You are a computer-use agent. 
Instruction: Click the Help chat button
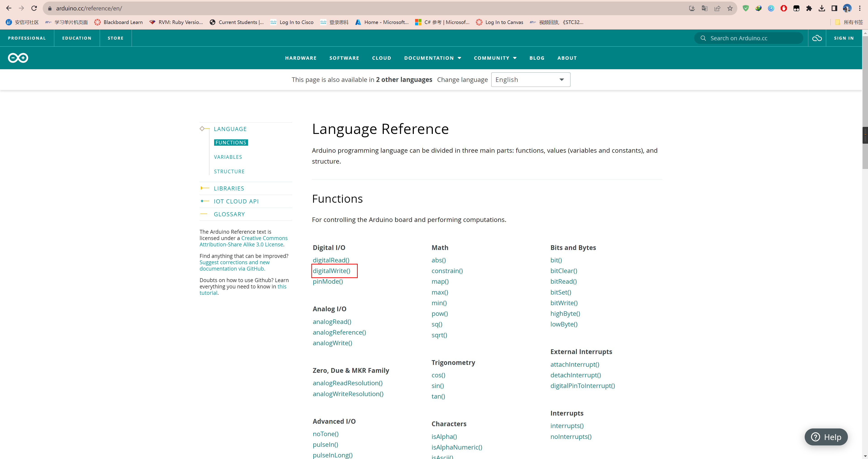click(826, 437)
